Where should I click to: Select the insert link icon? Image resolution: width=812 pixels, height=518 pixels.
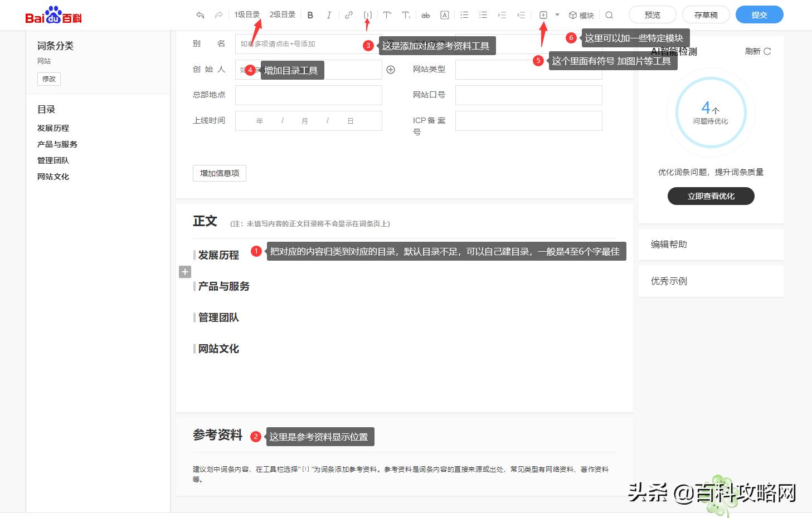point(349,14)
